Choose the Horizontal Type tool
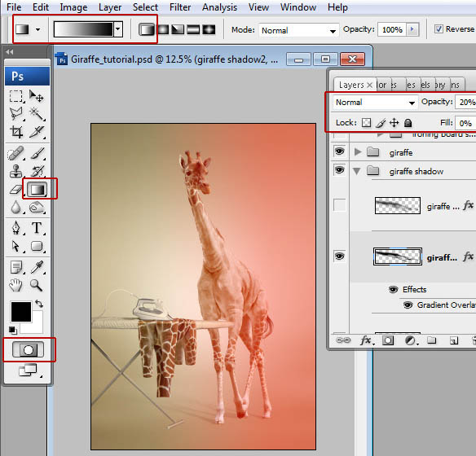The image size is (476, 456). [37, 228]
